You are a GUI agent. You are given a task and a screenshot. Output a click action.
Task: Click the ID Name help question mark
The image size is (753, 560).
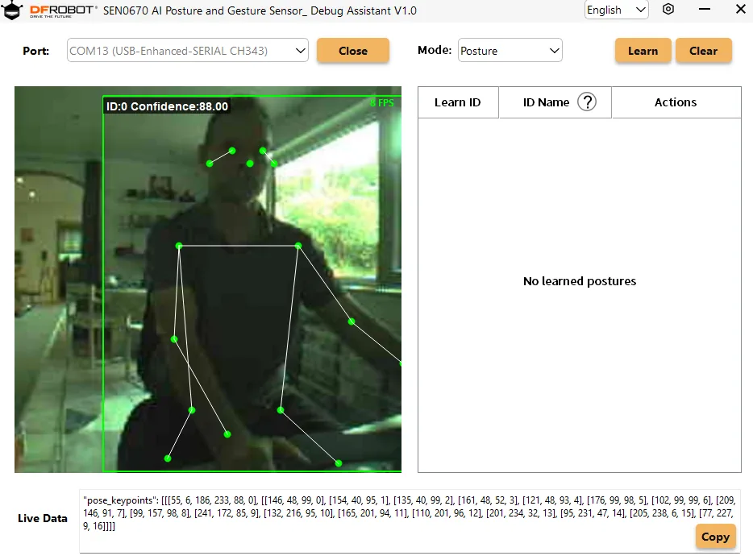pos(587,102)
